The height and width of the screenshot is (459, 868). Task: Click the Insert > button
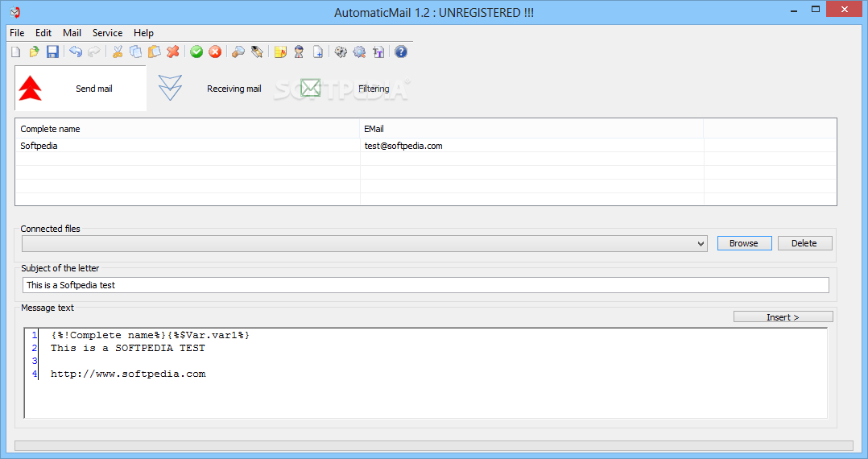tap(783, 316)
